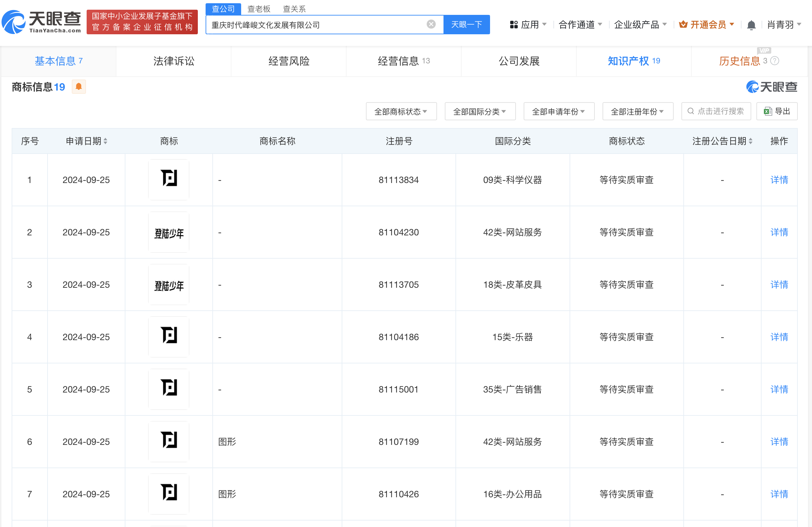The width and height of the screenshot is (812, 527).
Task: Click the apps grid icon
Action: coord(514,25)
